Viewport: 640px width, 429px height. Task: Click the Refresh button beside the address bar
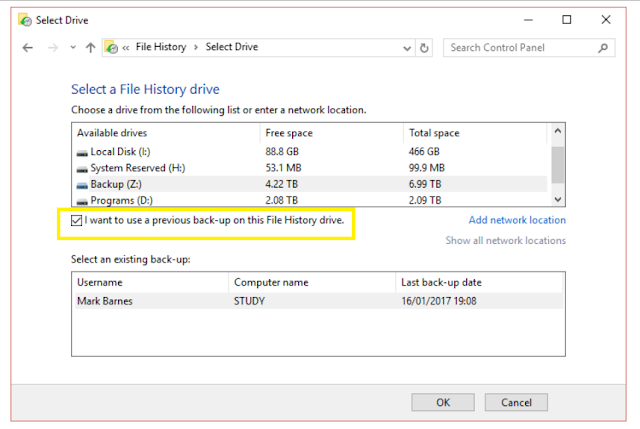425,47
